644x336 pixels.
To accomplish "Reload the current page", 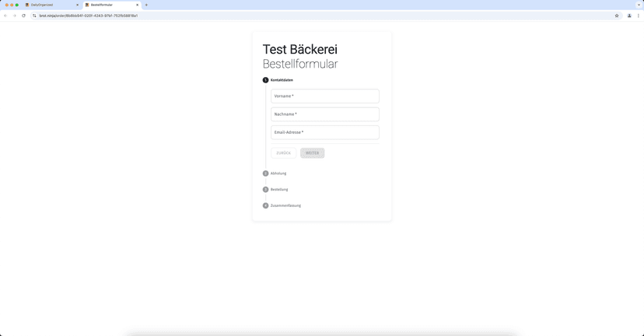I will pos(23,16).
